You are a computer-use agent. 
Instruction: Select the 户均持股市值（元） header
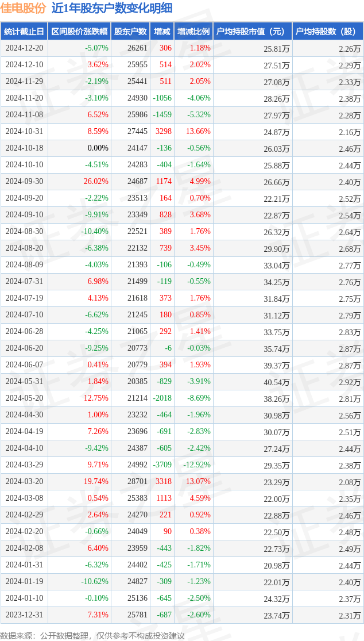pos(253,31)
